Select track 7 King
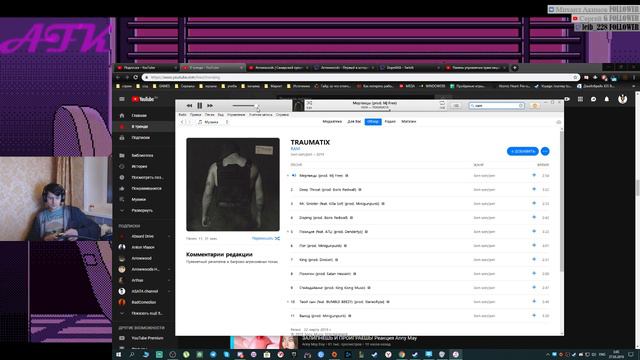Viewport: 640px width, 360px height. [x=420, y=260]
